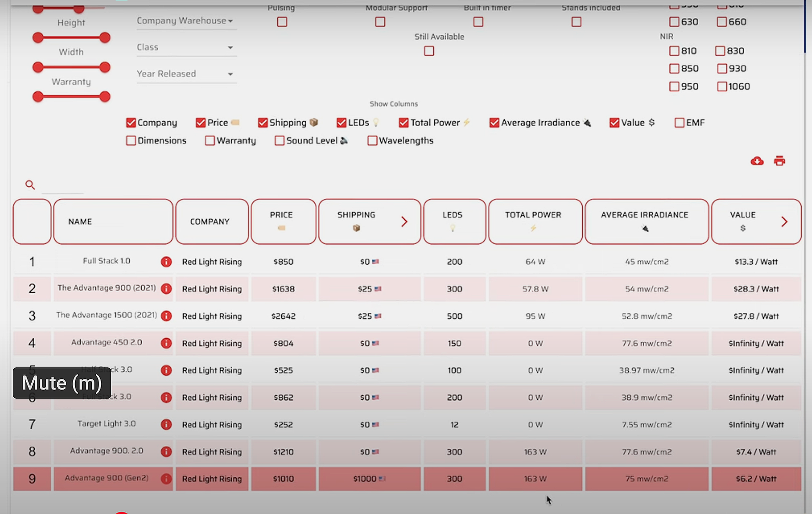
Task: Sort by the LEDs column header
Action: 454,221
